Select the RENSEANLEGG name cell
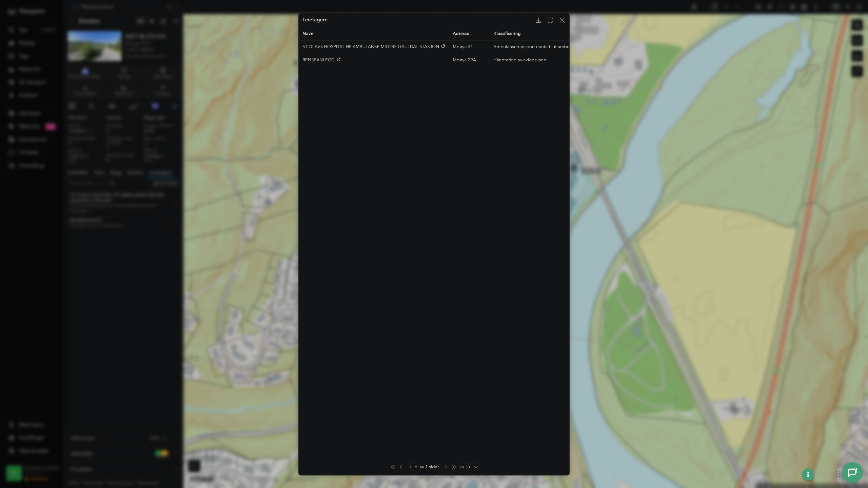The image size is (868, 488). coord(318,60)
